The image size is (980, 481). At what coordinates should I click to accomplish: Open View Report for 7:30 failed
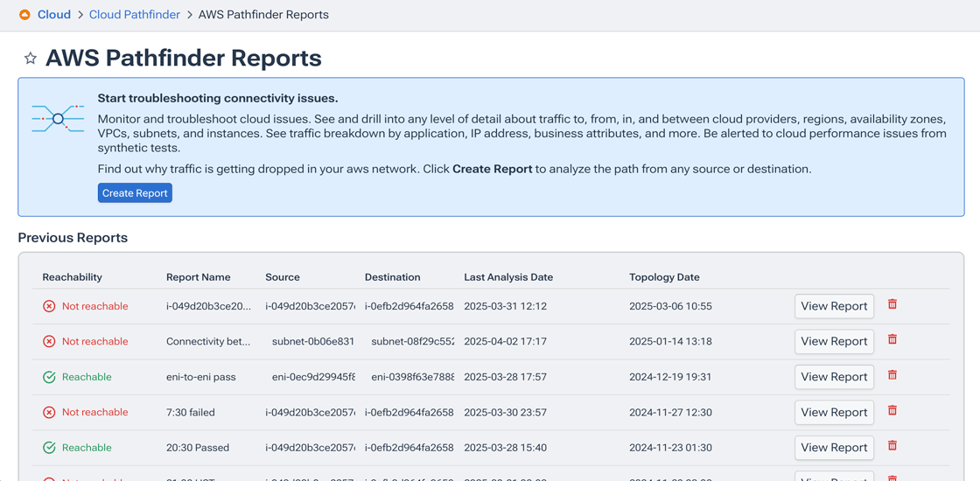pos(835,412)
